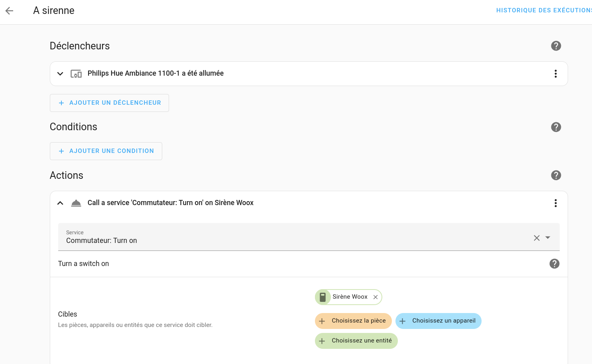
Task: Open the Service dropdown arrow
Action: [x=548, y=238]
